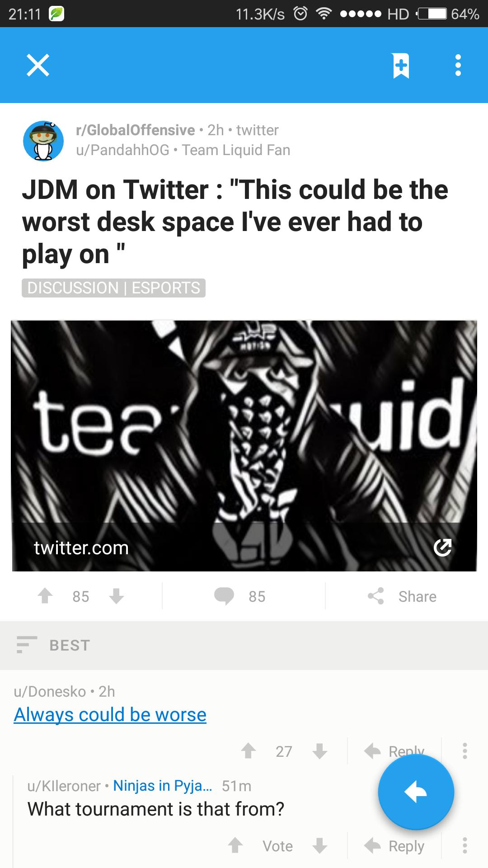Open the three-dot overflow menu in header
Image resolution: width=488 pixels, height=868 pixels.
point(458,65)
